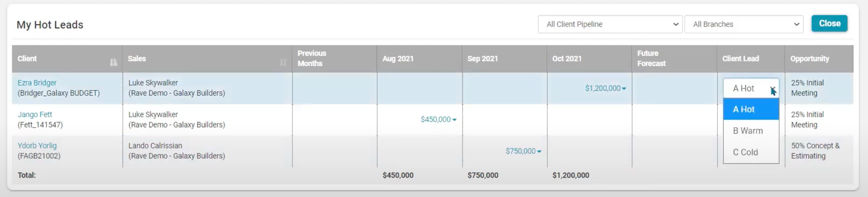Select A Hot option in list
This screenshot has width=868, height=197.
(x=751, y=109)
